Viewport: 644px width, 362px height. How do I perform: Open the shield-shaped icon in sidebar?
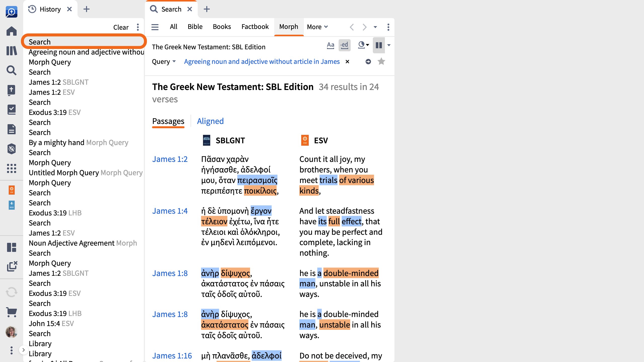click(x=12, y=149)
